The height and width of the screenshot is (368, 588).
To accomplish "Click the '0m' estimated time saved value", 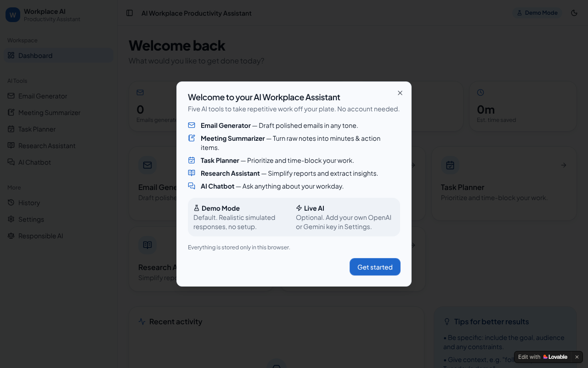I will tap(486, 109).
